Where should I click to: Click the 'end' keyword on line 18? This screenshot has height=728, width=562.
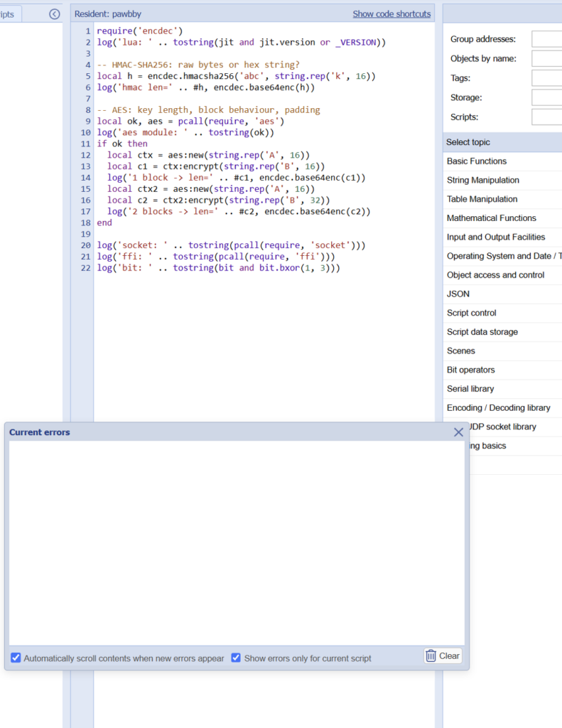[x=104, y=223]
